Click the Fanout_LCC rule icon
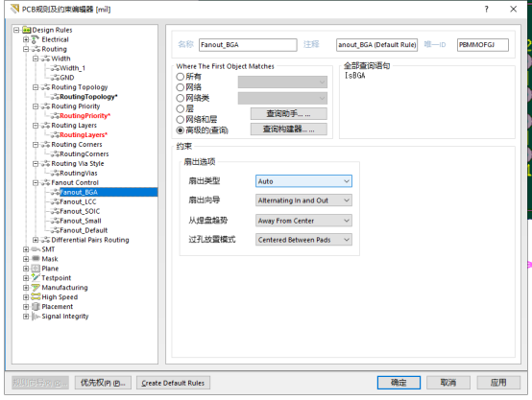Image resolution: width=532 pixels, height=400 pixels. coord(55,202)
